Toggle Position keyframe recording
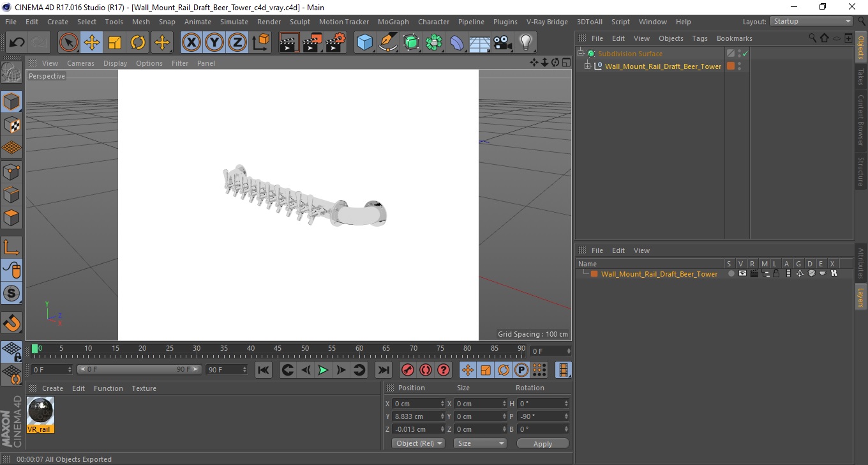The width and height of the screenshot is (868, 465). pos(468,370)
